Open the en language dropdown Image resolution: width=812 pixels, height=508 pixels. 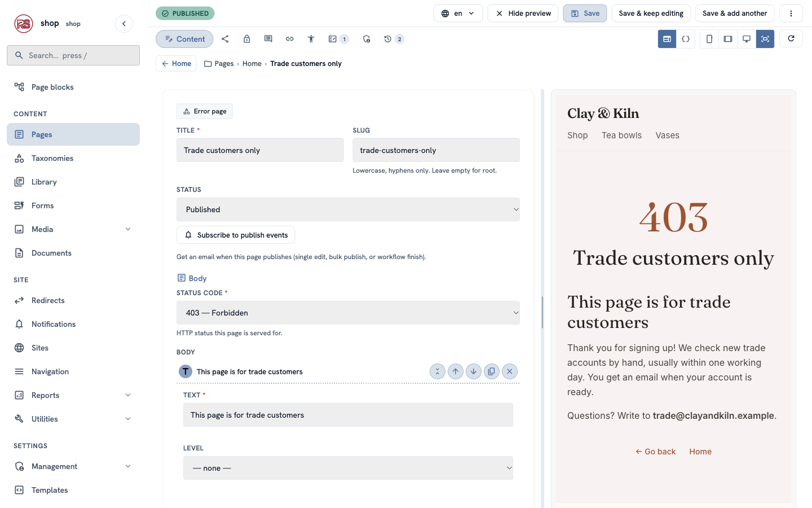point(458,14)
